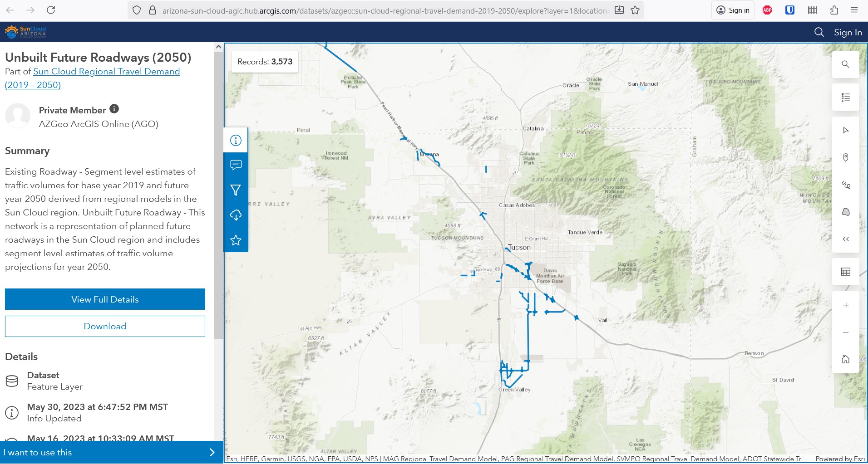Choose the freehand line selection tool
This screenshot has height=464, width=868.
pyautogui.click(x=845, y=185)
